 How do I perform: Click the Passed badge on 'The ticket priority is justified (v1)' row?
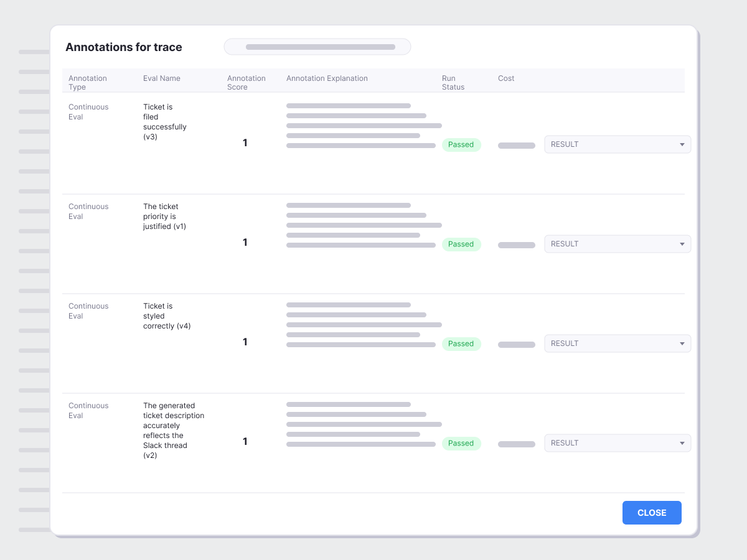pos(461,244)
